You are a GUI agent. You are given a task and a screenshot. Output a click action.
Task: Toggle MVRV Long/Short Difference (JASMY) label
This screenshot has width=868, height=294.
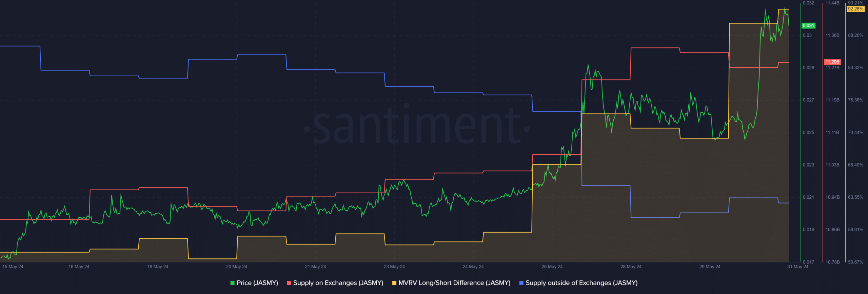[x=454, y=283]
